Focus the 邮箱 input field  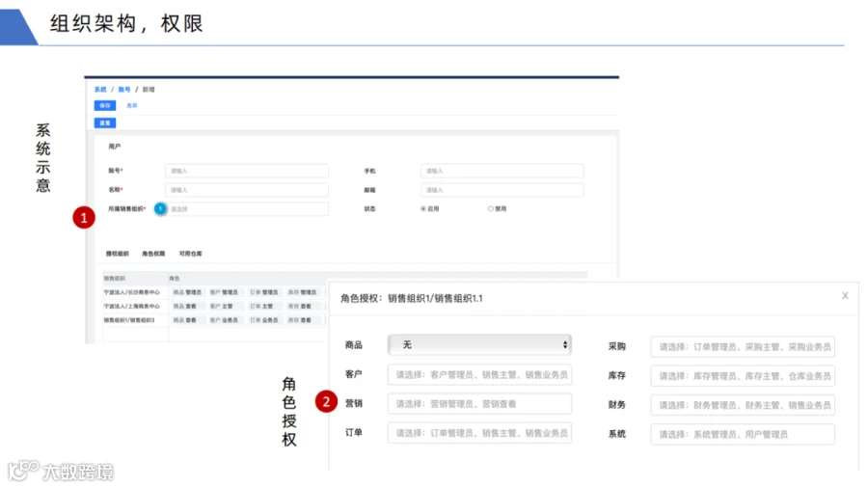[502, 190]
